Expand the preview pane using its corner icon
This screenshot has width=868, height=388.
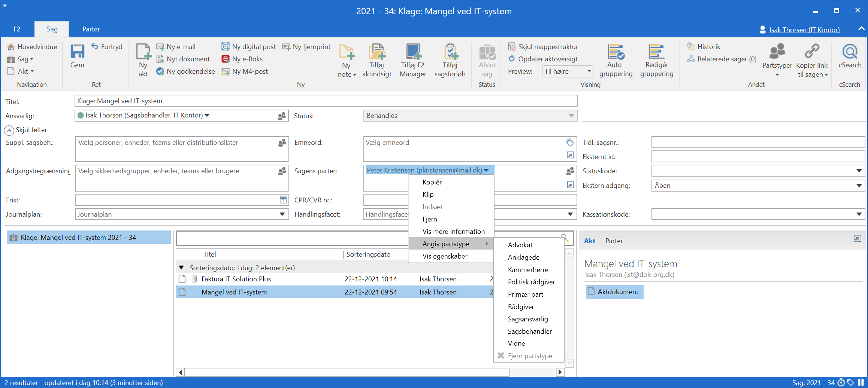click(x=858, y=238)
